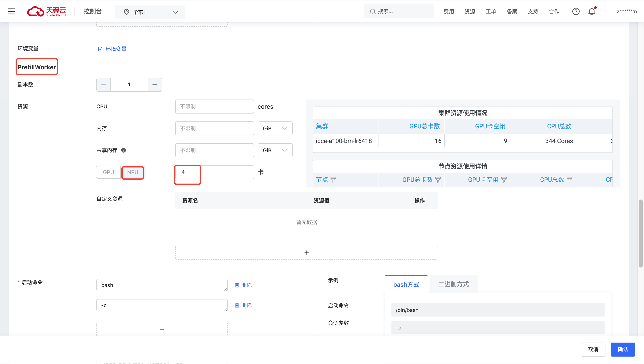Click the shared memory help tooltip icon
The height and width of the screenshot is (364, 644).
[123, 150]
